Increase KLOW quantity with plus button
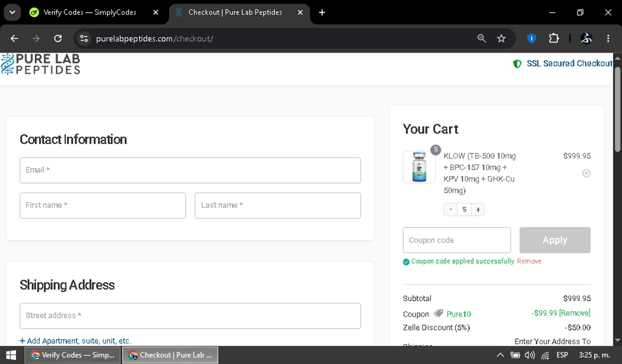 [478, 210]
